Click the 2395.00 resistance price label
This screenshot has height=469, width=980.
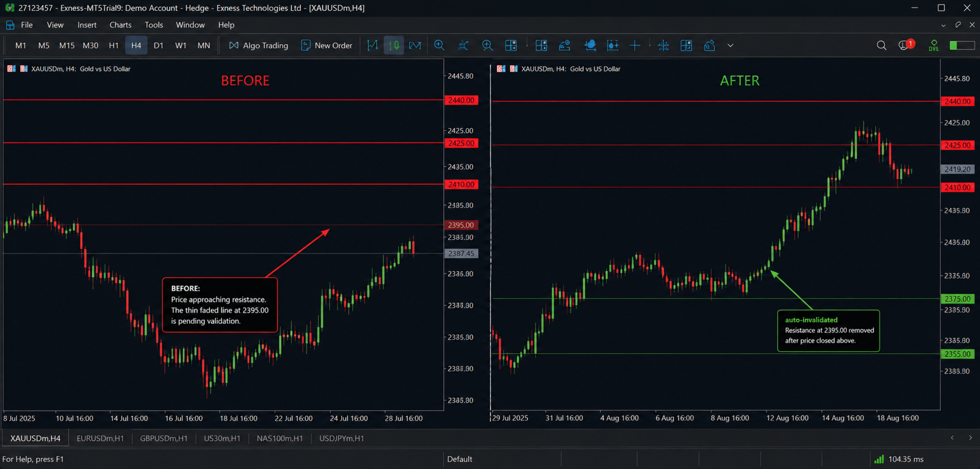tap(461, 225)
